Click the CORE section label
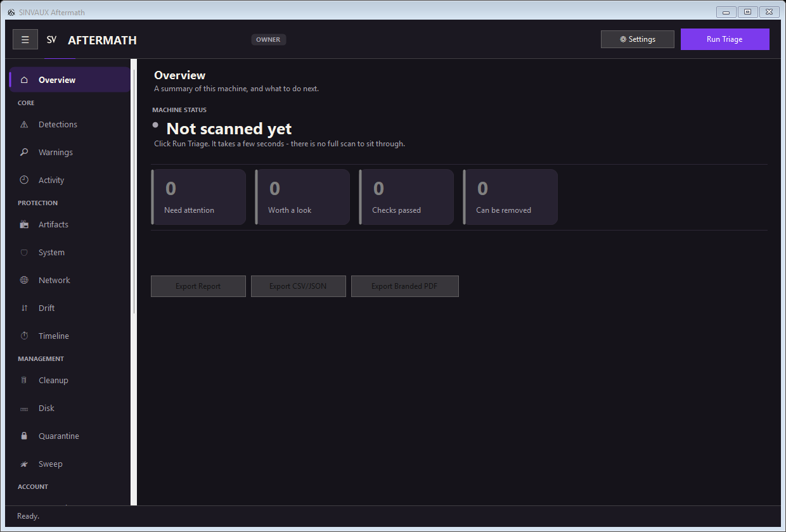786x532 pixels. click(x=26, y=103)
